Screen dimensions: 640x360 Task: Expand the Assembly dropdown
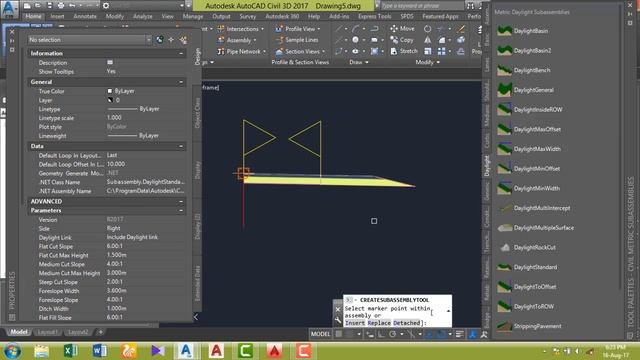pyautogui.click(x=255, y=40)
